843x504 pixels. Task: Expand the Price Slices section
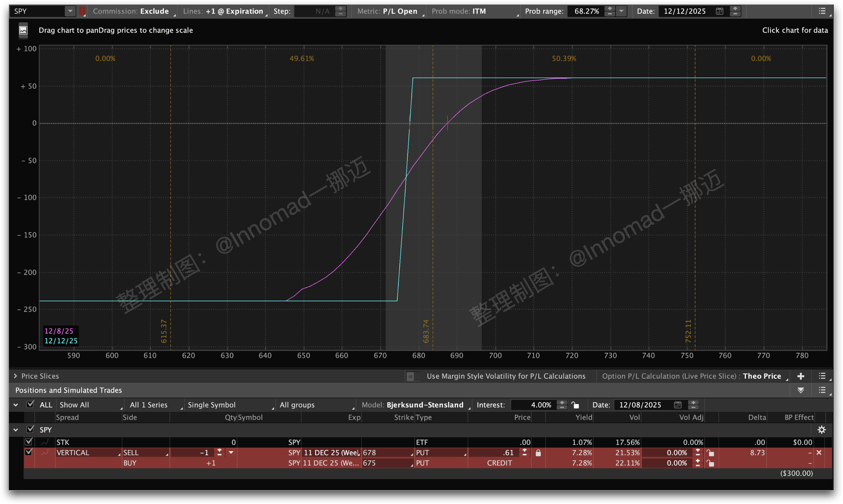click(x=16, y=376)
